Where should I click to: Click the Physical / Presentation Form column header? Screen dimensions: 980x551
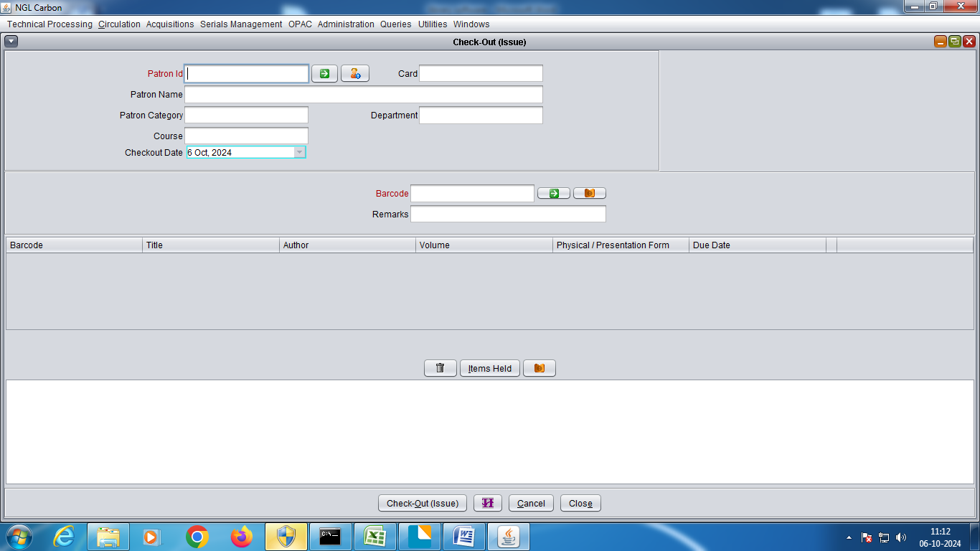621,245
